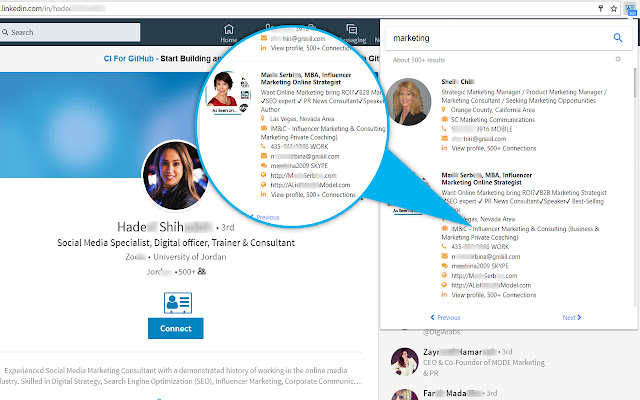This screenshot has width=640, height=400.
Task: Click 'Influencer Marketing Online Strategist' name heading
Action: (487, 179)
